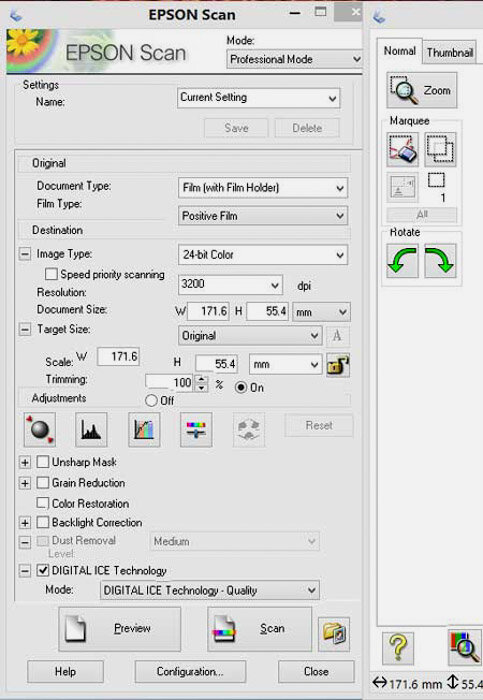Enable Speed priority scanning checkbox
Image resolution: width=483 pixels, height=700 pixels.
pyautogui.click(x=51, y=274)
